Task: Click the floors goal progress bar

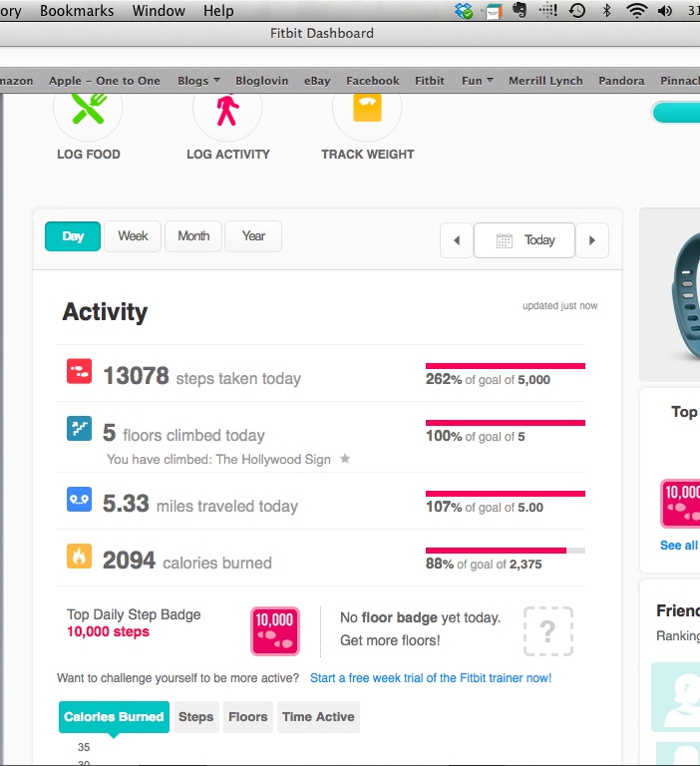Action: [506, 423]
